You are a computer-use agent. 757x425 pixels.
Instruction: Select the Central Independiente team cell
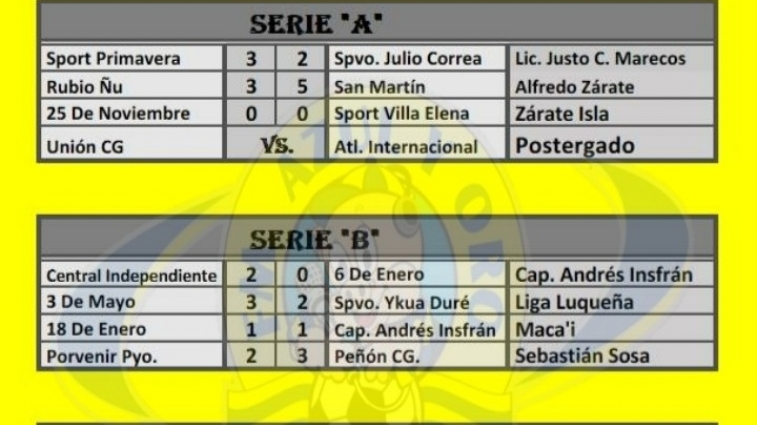coord(132,275)
